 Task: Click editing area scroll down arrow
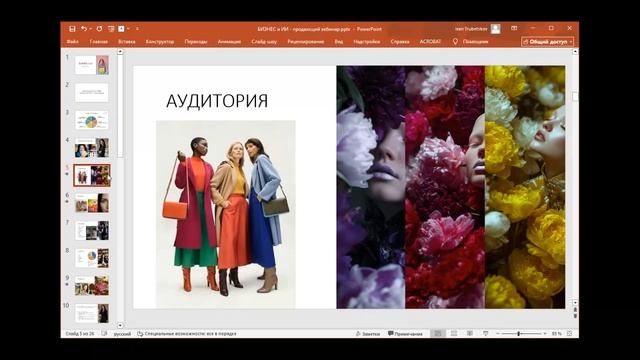point(575,303)
